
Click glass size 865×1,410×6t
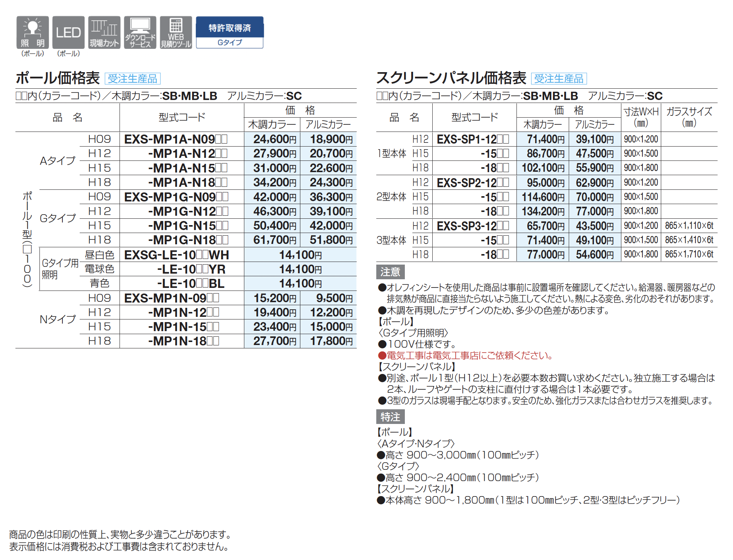(x=689, y=240)
